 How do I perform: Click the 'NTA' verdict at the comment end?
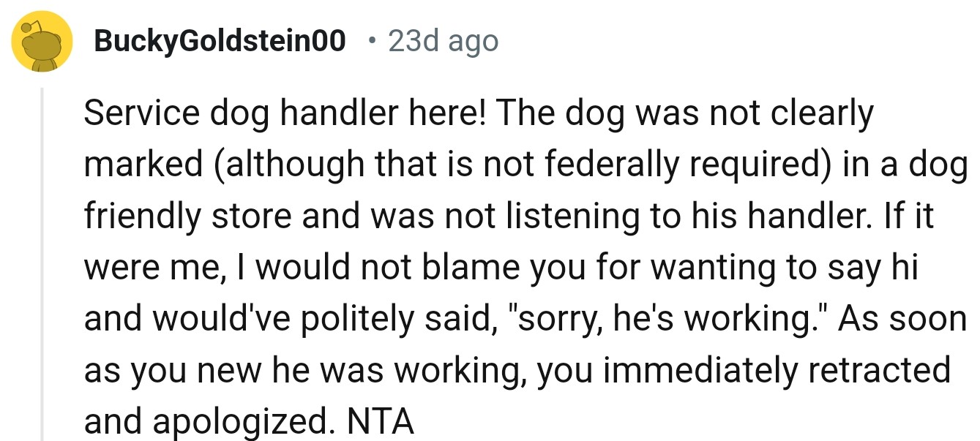[x=381, y=422]
